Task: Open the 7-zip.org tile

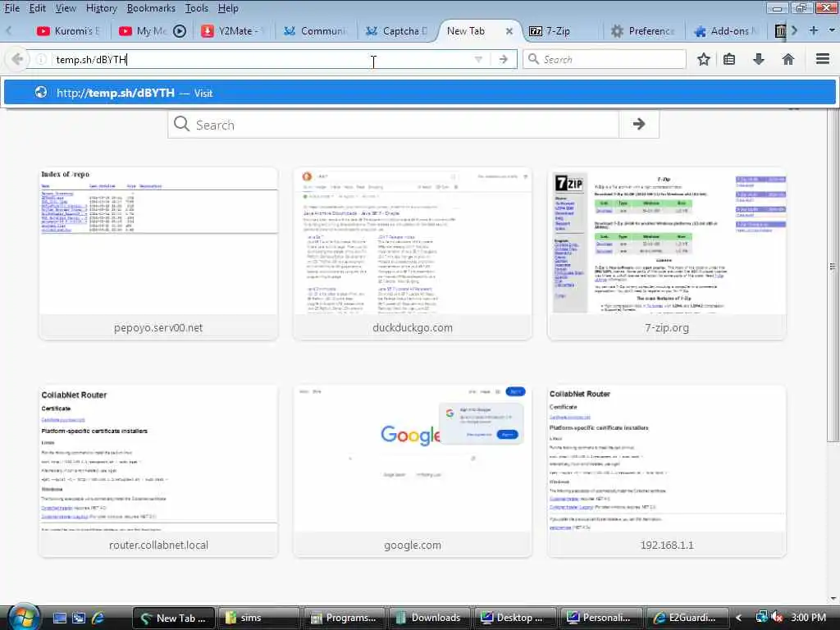Action: [667, 253]
